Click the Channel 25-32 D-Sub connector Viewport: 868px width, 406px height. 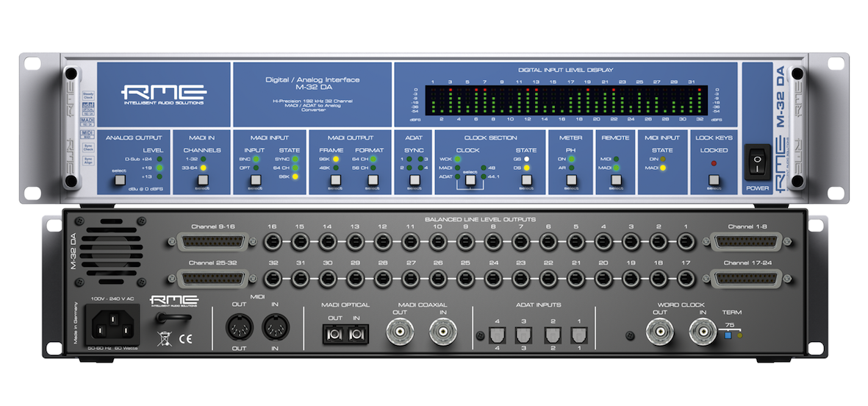[212, 279]
